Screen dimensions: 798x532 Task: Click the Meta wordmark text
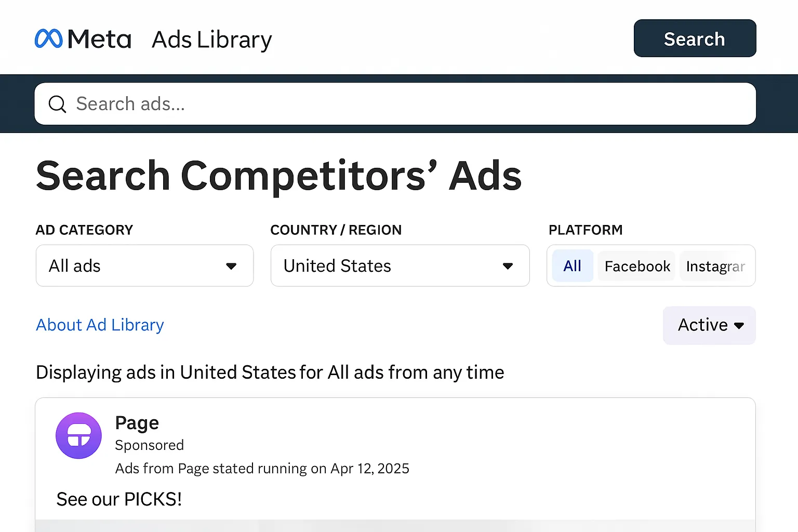tap(99, 39)
